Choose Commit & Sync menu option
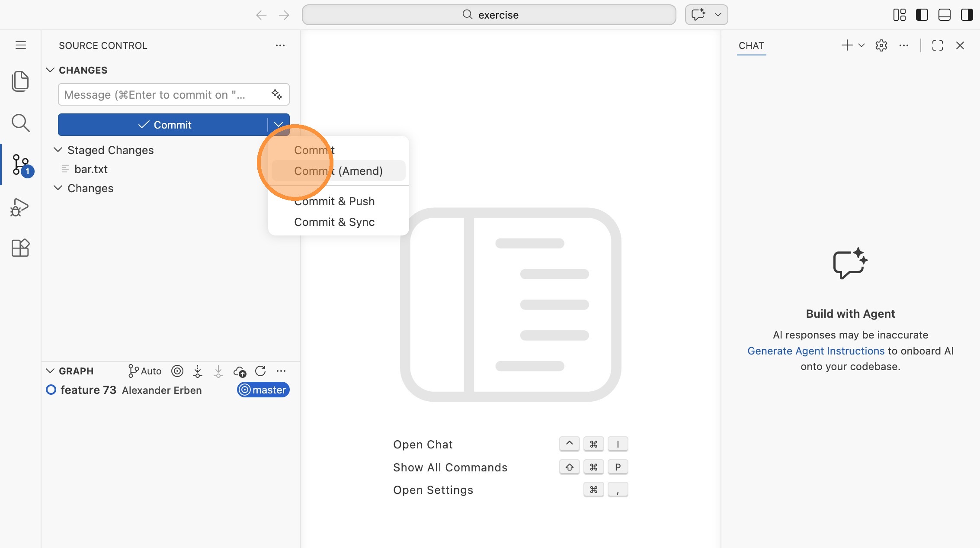Viewport: 980px width, 548px height. point(334,222)
